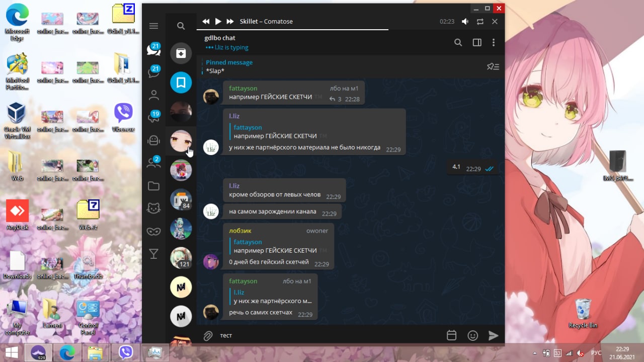Select the AnyDesk desktop icon

[17, 214]
